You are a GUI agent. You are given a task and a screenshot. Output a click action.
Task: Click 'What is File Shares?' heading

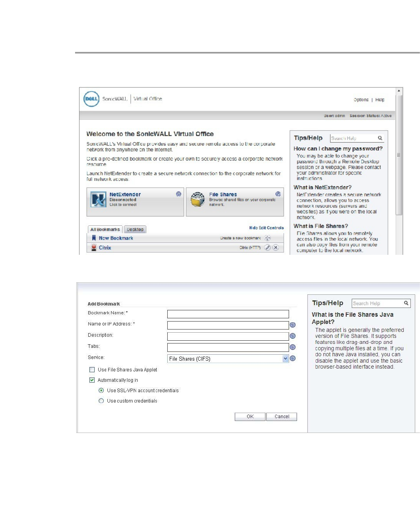point(321,226)
